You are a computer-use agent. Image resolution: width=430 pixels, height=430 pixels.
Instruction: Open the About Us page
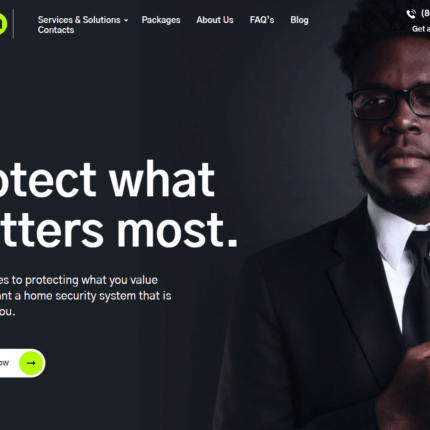click(x=215, y=20)
